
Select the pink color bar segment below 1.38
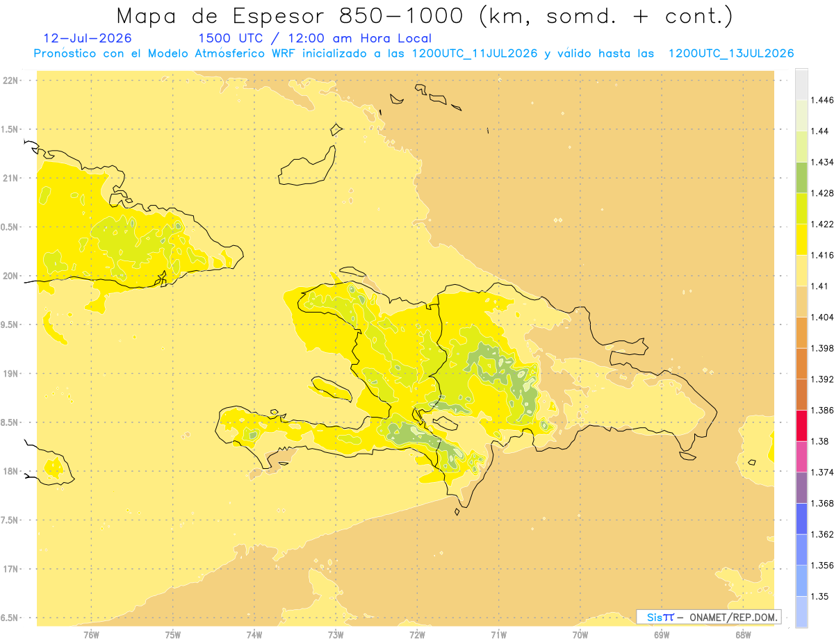801,456
